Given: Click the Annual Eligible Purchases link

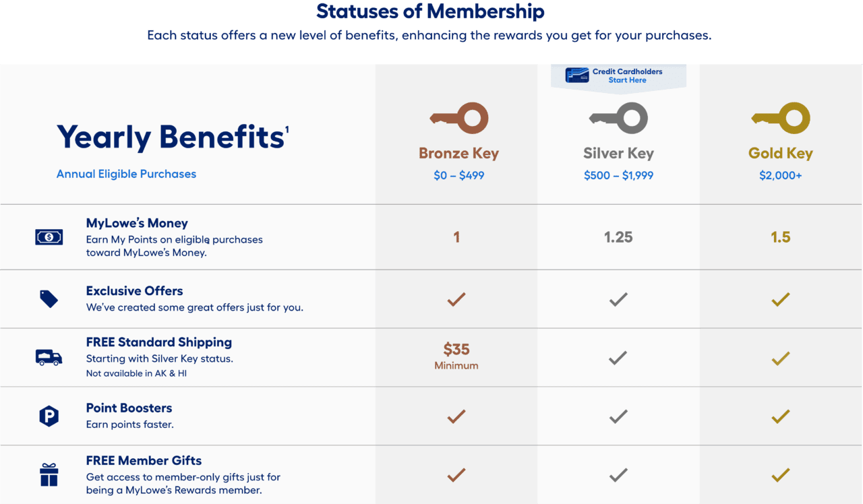Looking at the screenshot, I should (126, 174).
